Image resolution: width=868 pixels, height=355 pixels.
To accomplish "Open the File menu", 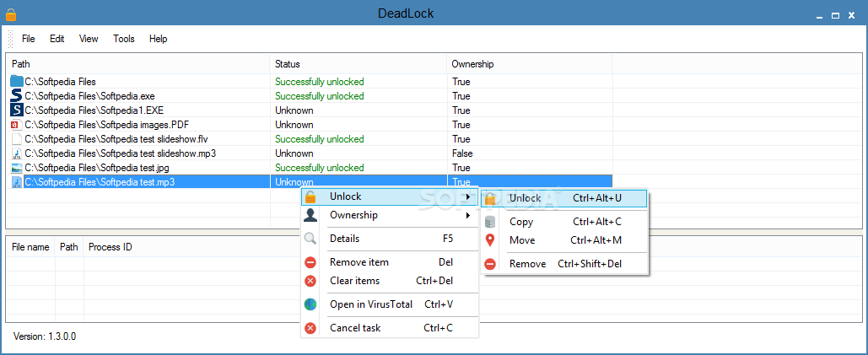I will click(x=28, y=39).
